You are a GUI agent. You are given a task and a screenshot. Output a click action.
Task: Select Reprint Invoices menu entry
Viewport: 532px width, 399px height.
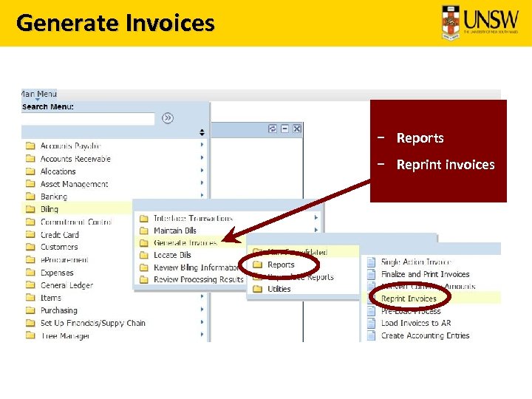[x=409, y=299]
